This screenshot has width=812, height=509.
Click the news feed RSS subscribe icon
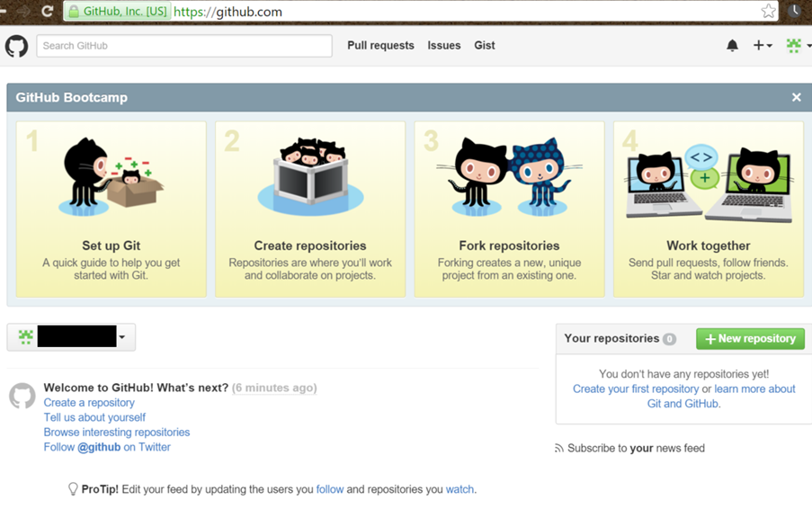[558, 449]
